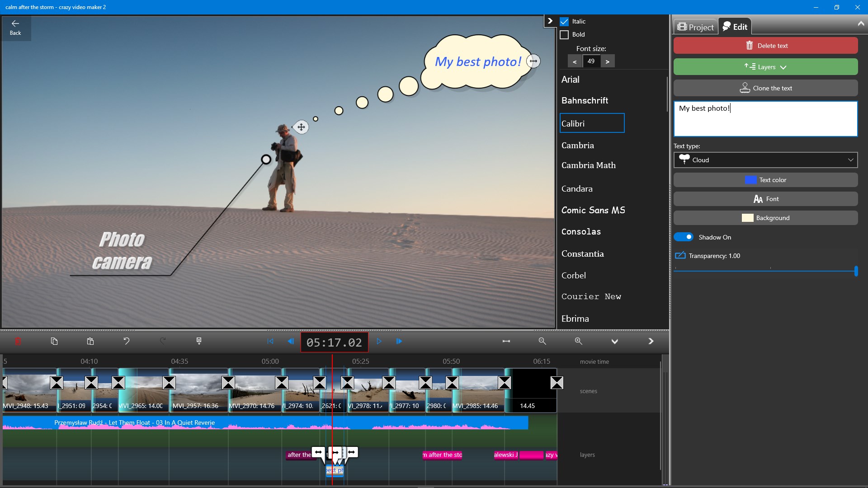The width and height of the screenshot is (868, 488).
Task: Zoom out the timeline view
Action: coord(542,342)
